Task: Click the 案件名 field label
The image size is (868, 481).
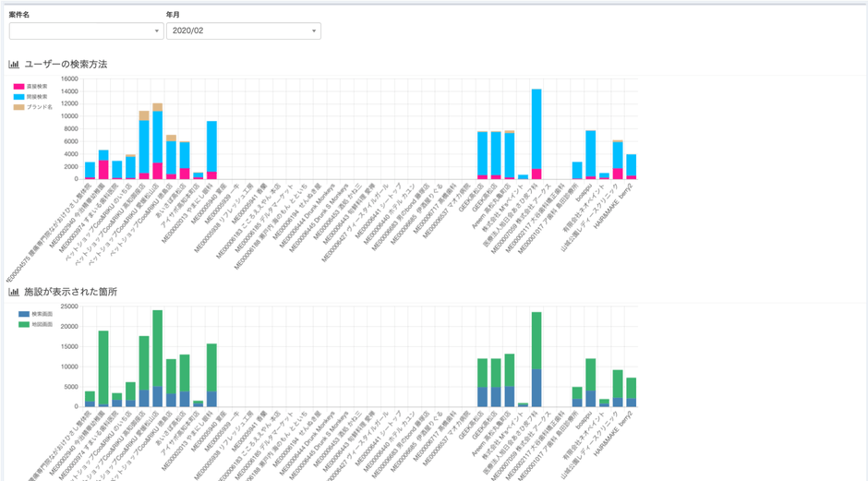Action: point(19,15)
